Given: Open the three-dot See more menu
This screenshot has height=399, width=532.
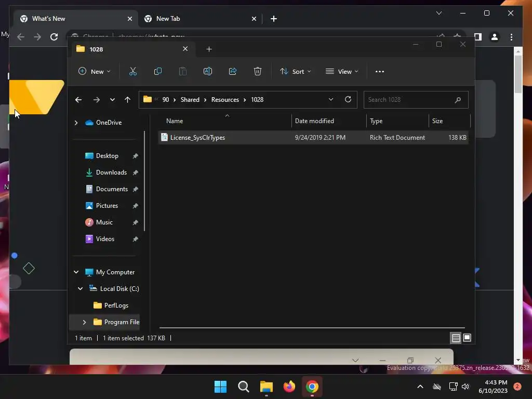Looking at the screenshot, I should click(380, 72).
